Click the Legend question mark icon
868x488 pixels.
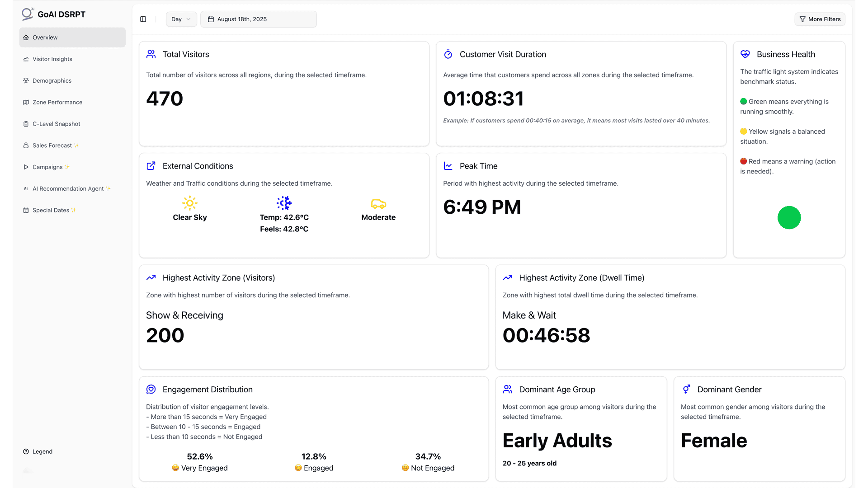coord(26,451)
